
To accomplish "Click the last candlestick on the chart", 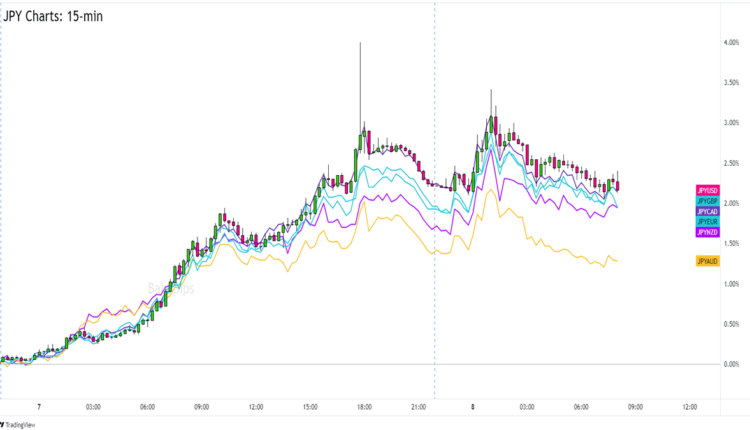I will 619,184.
